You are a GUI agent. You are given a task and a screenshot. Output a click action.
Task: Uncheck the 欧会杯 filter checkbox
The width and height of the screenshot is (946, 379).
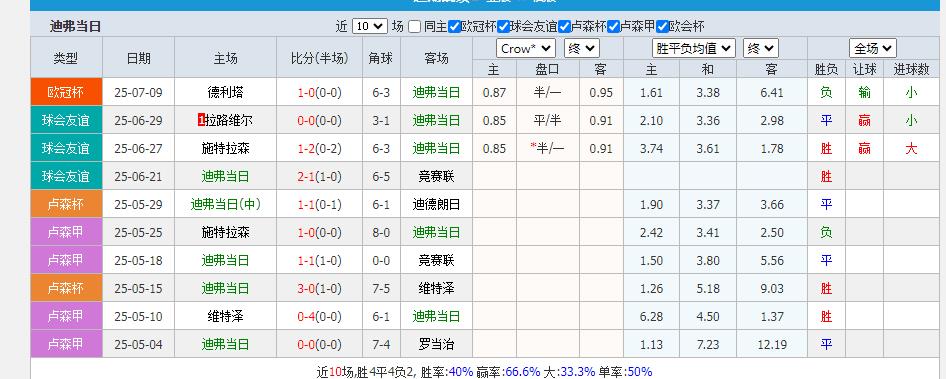pos(662,27)
